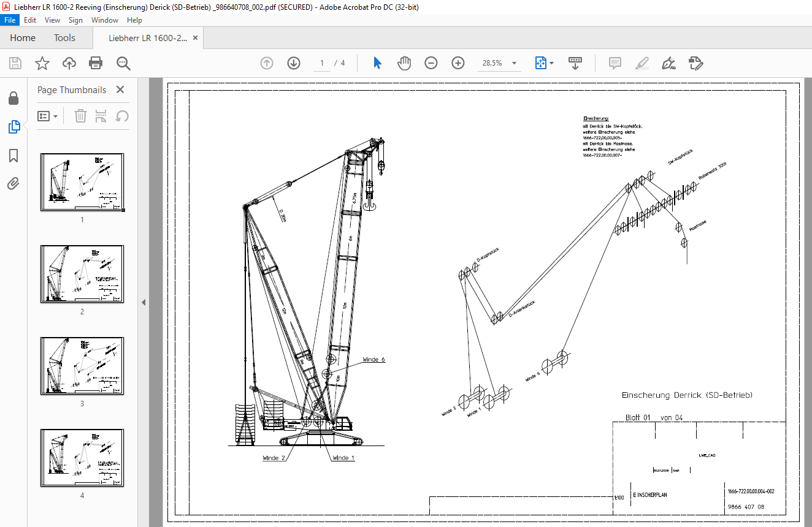Open the scrolling mode keyboard icon
812x527 pixels.
click(575, 63)
